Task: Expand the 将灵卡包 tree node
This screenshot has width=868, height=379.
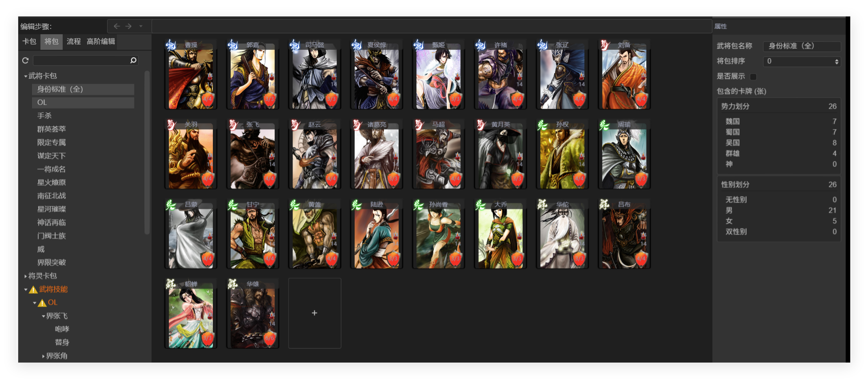Action: pyautogui.click(x=25, y=276)
